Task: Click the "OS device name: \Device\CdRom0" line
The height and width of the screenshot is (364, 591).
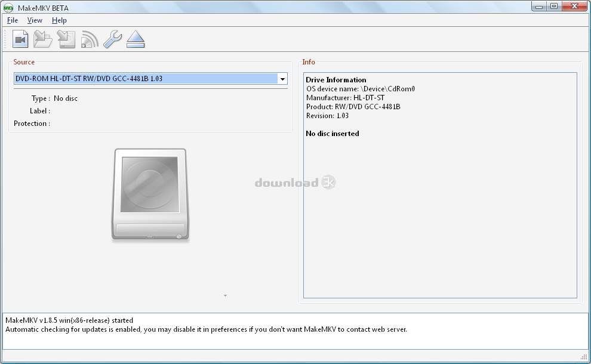Action: click(361, 89)
